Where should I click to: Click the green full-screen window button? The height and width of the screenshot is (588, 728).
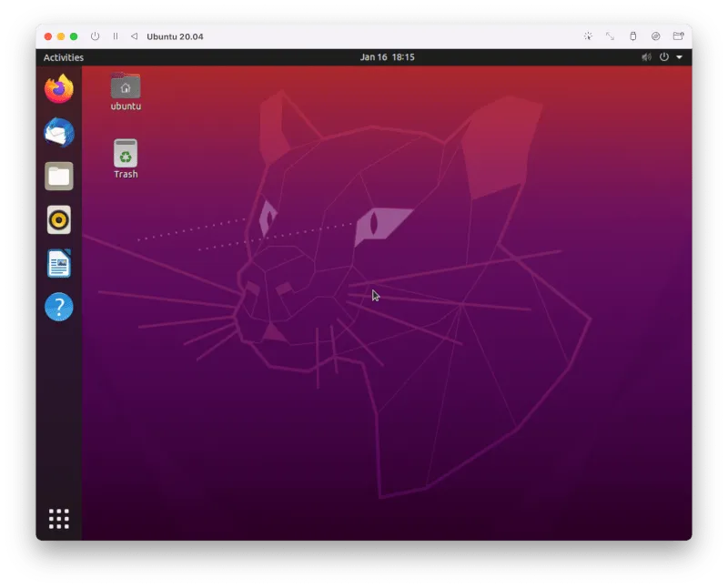coord(74,36)
